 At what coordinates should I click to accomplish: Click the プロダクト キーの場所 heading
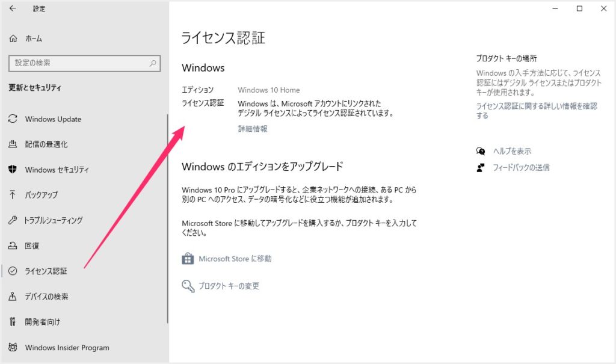pyautogui.click(x=507, y=58)
